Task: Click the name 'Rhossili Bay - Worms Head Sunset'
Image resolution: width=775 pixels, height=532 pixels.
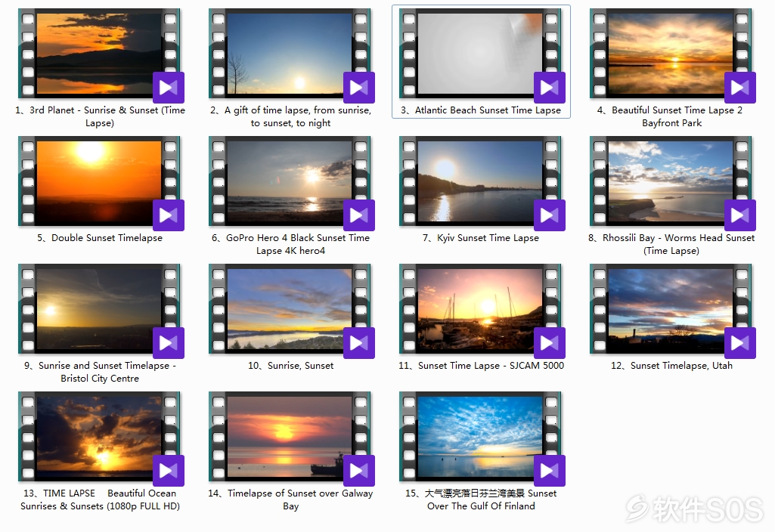Action: (671, 244)
